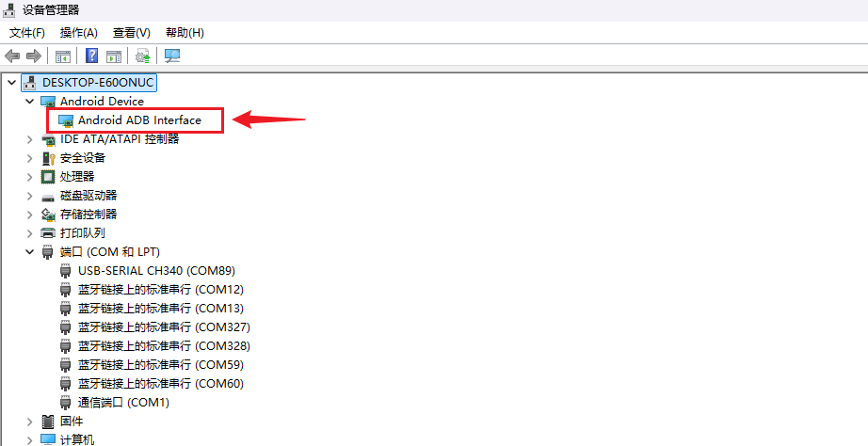Toggle the console tree pane icon
The width and height of the screenshot is (868, 446).
tap(63, 56)
